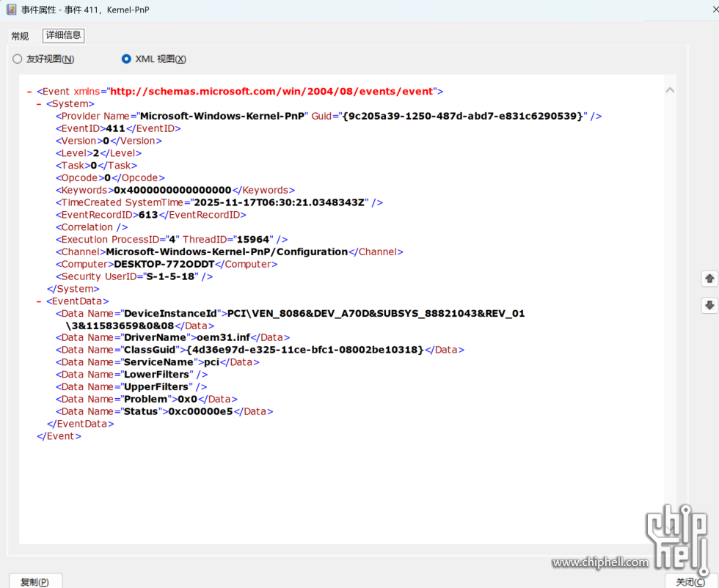Click the scroll-up chevron in the XML pane

(670, 90)
